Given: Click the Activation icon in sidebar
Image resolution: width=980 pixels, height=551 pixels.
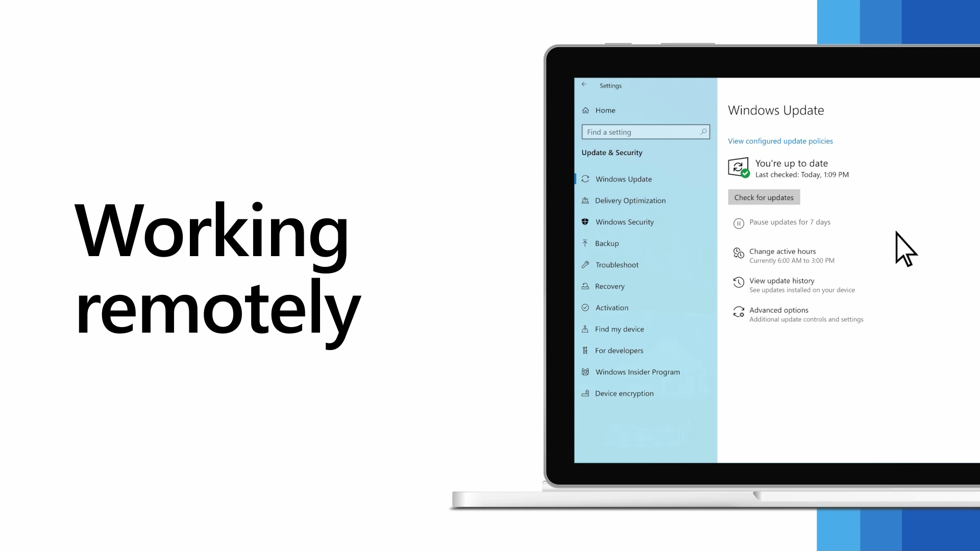Looking at the screenshot, I should pyautogui.click(x=585, y=308).
